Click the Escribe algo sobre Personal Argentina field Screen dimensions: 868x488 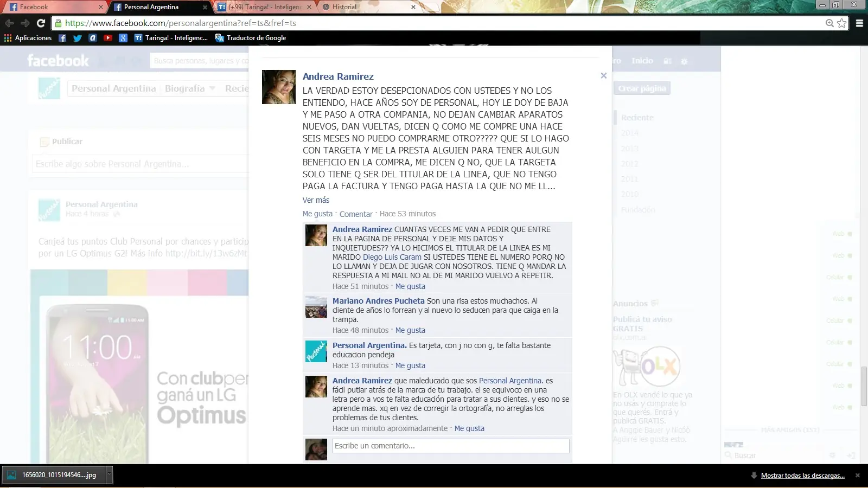[x=141, y=164]
